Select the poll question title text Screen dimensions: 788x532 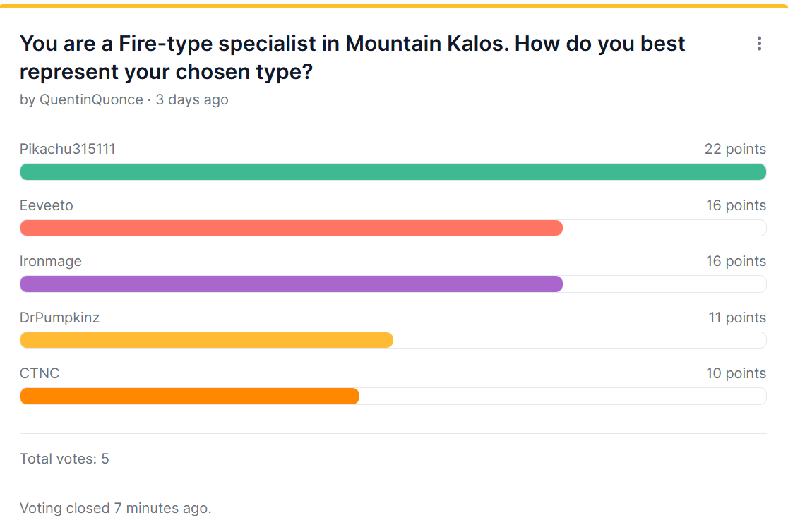coord(352,57)
